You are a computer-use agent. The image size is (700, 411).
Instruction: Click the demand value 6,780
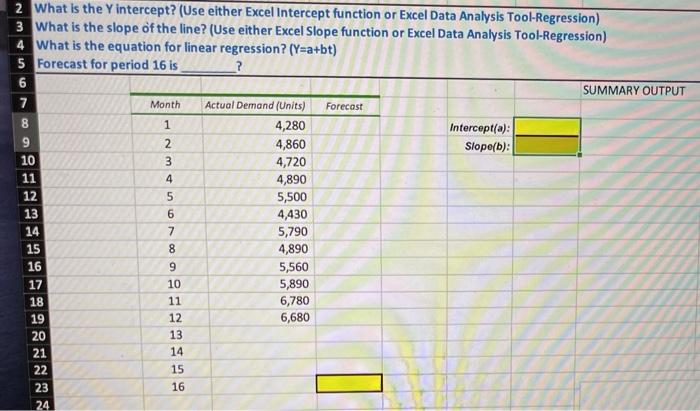(x=295, y=301)
